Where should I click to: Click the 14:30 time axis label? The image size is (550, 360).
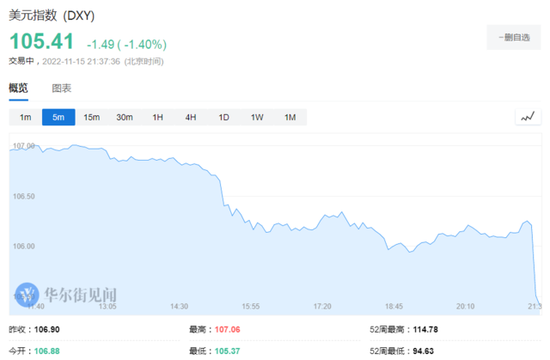coord(179,306)
